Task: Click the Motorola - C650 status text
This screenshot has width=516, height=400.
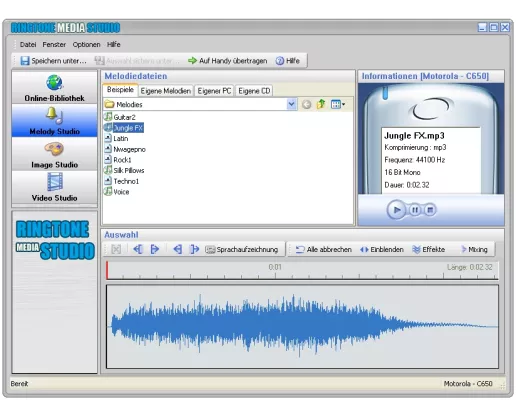Action: coord(468,384)
